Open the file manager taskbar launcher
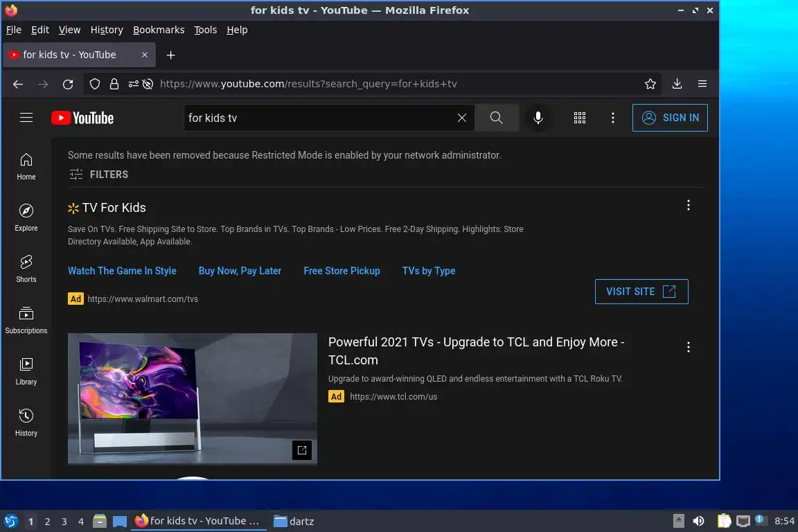 [100, 521]
